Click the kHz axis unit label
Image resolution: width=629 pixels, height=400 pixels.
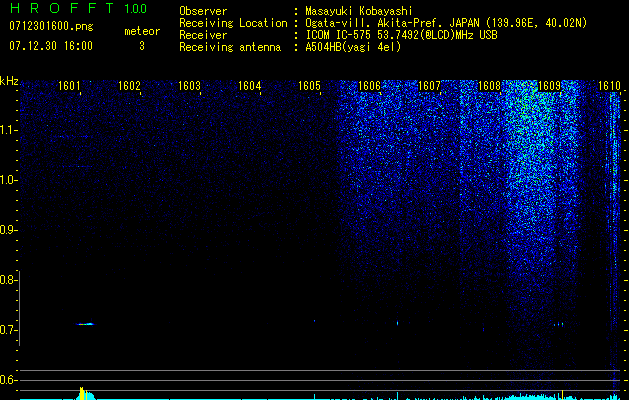pyautogui.click(x=9, y=81)
